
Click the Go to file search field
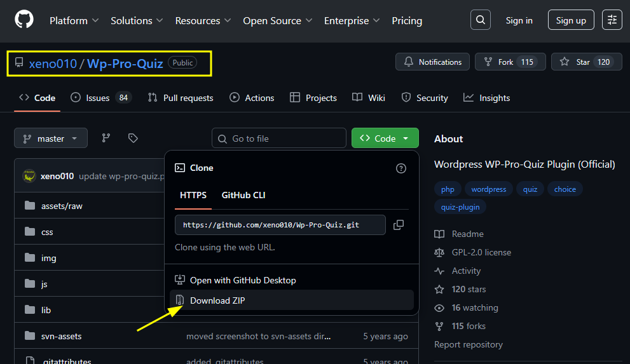[x=278, y=138]
